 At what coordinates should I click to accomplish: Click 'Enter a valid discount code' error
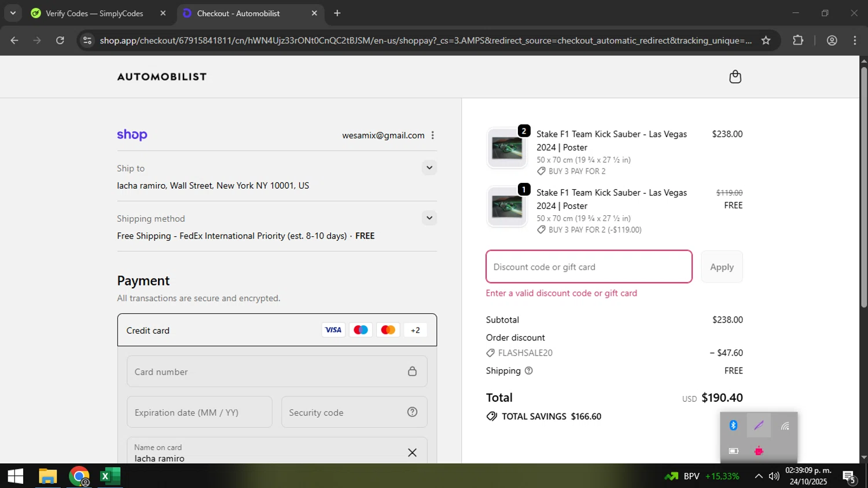pyautogui.click(x=561, y=293)
